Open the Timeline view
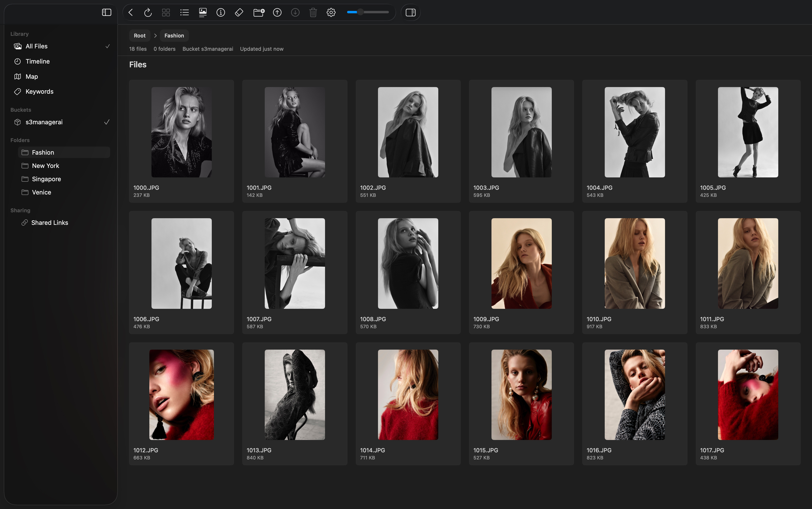Image resolution: width=812 pixels, height=509 pixels. tap(38, 61)
